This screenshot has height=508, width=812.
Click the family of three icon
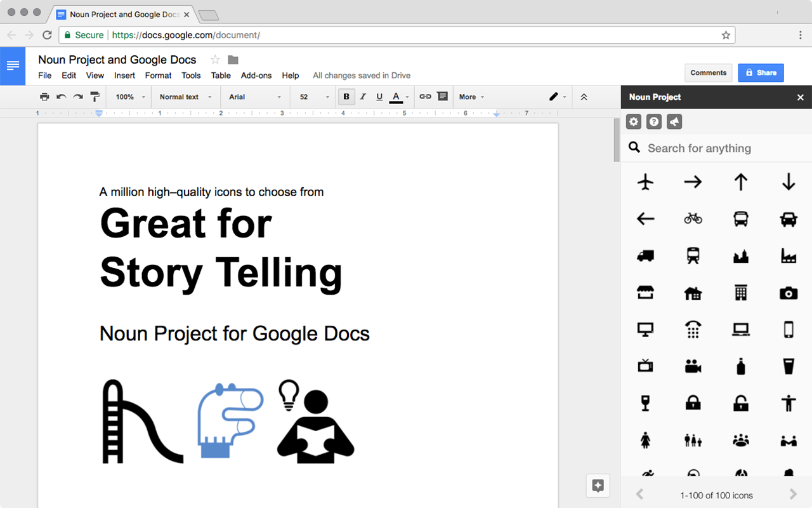[x=693, y=439]
